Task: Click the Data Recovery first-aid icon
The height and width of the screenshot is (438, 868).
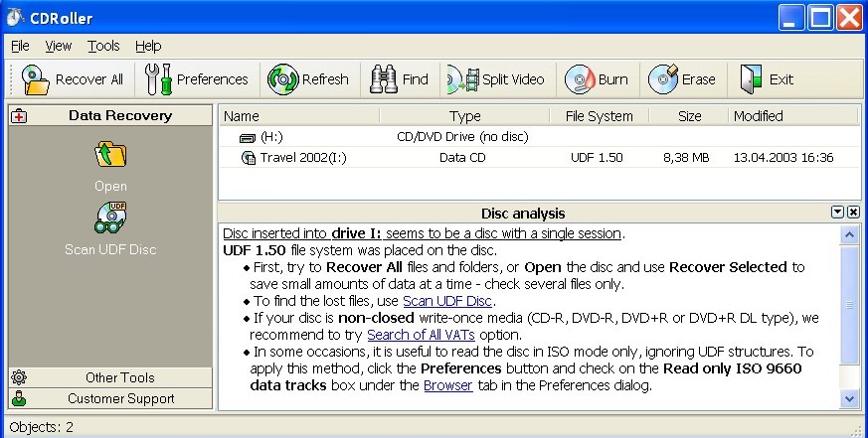Action: (19, 115)
